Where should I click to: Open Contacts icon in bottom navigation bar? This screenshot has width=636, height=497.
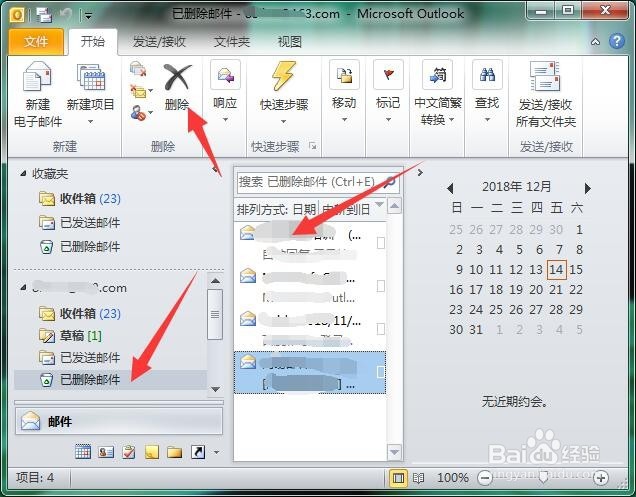click(x=106, y=452)
